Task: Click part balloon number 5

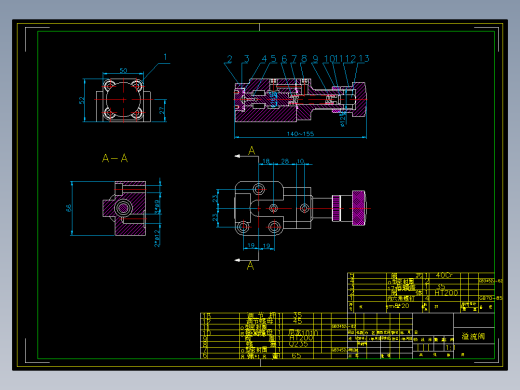Action: 273,59
